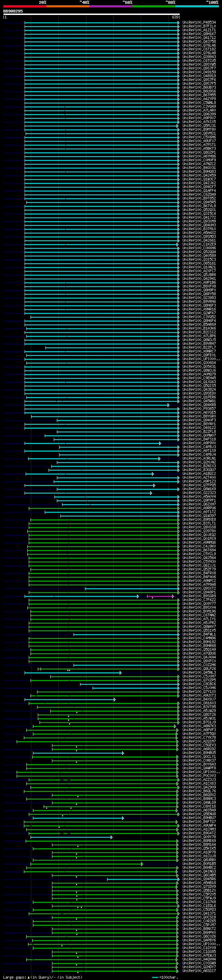Open the UniRef100_O81603 entry
The image size is (222, 980).
tap(199, 703)
